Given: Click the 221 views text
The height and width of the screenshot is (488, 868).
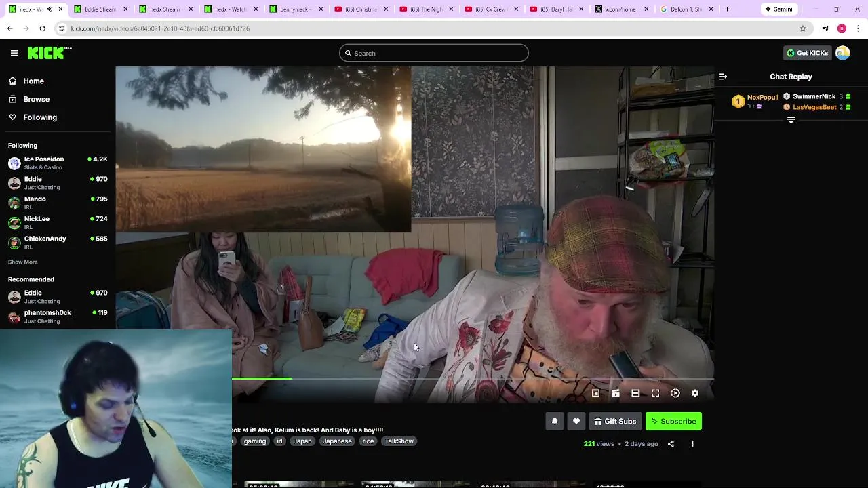Looking at the screenshot, I should (599, 444).
